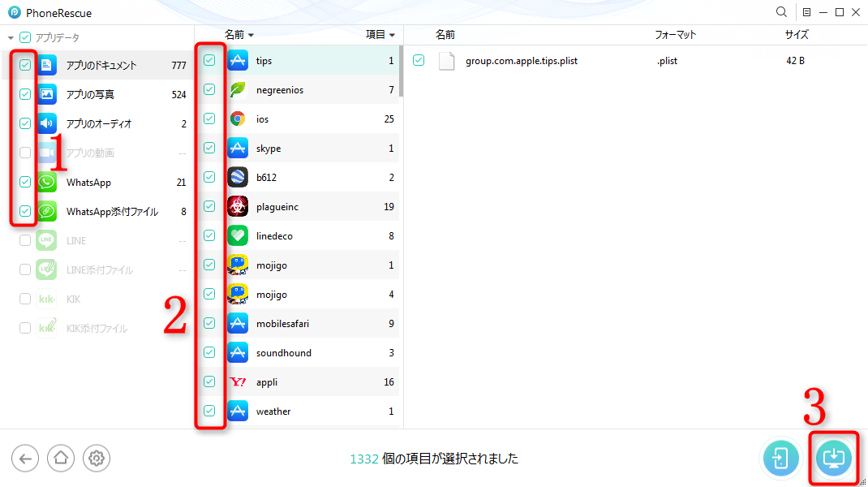Click the linedeco heart icon

tap(238, 236)
